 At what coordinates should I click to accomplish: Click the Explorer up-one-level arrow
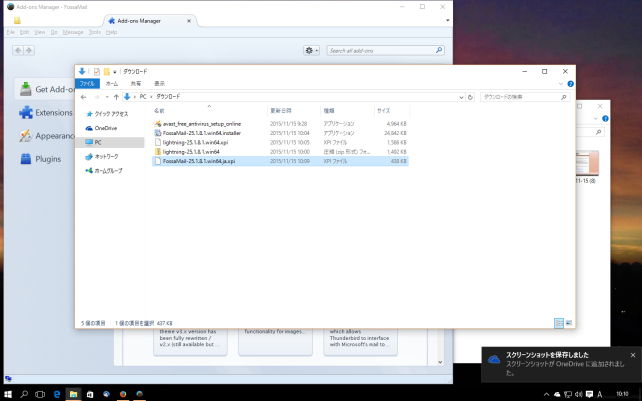[116, 97]
